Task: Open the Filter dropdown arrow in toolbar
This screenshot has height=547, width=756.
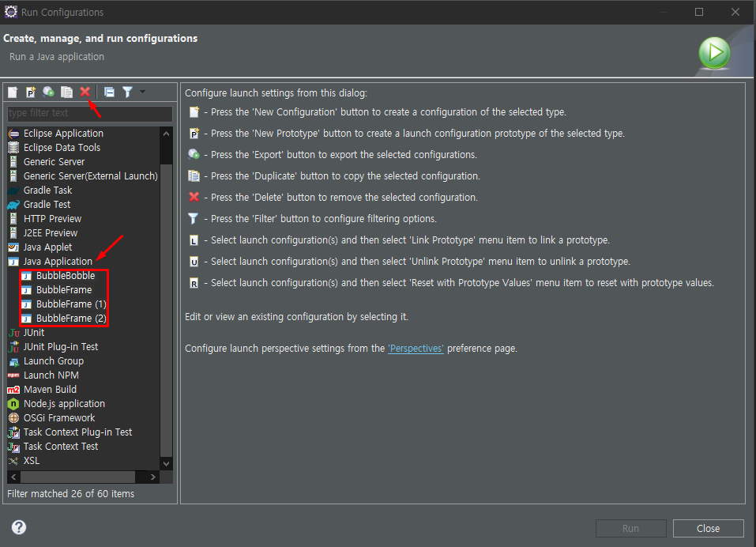Action: 142,92
